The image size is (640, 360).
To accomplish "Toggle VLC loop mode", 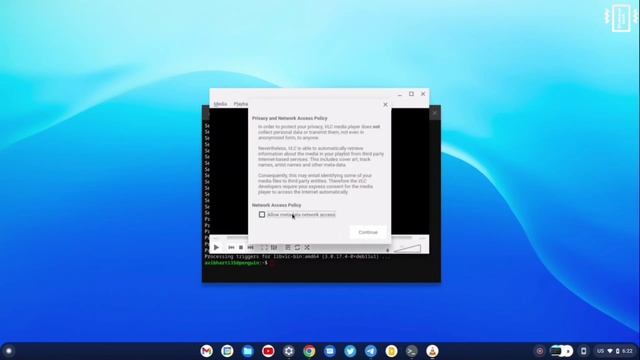I will click(297, 247).
